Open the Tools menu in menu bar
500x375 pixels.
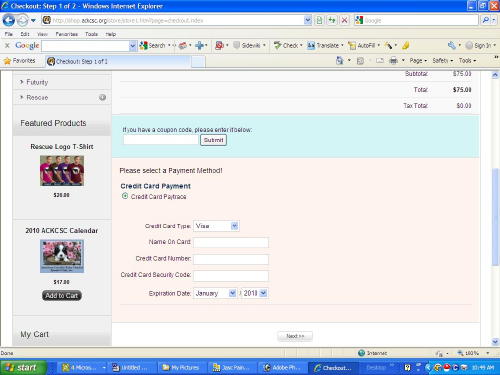tap(91, 34)
